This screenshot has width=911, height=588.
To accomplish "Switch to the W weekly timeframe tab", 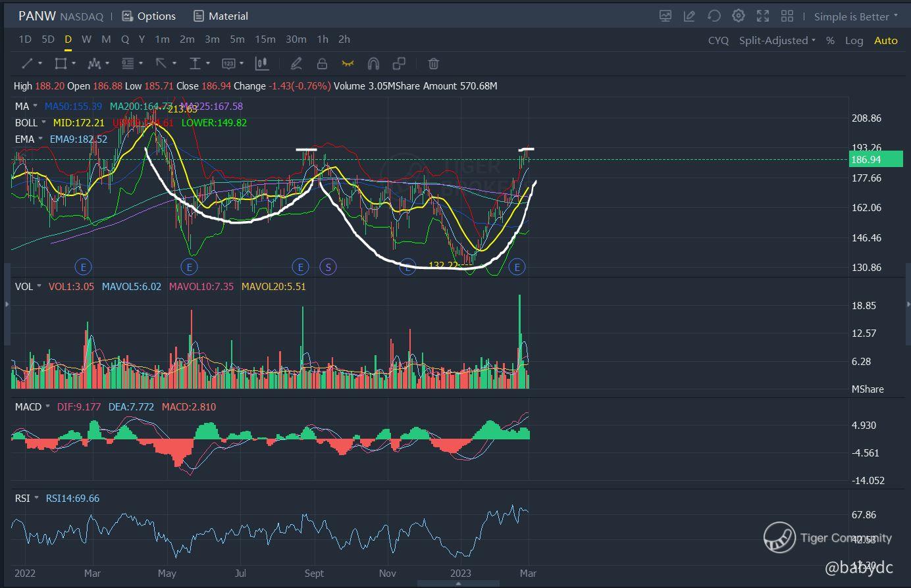I will [86, 39].
